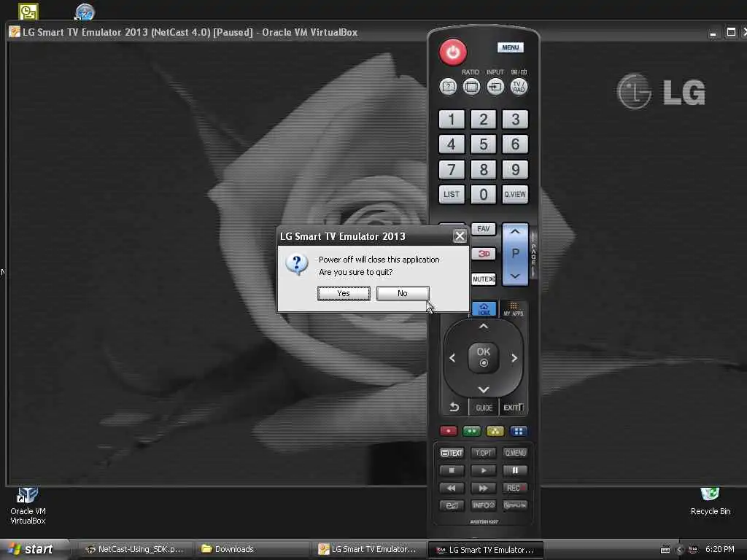
Task: Click the red power button on remote
Action: pyautogui.click(x=452, y=52)
